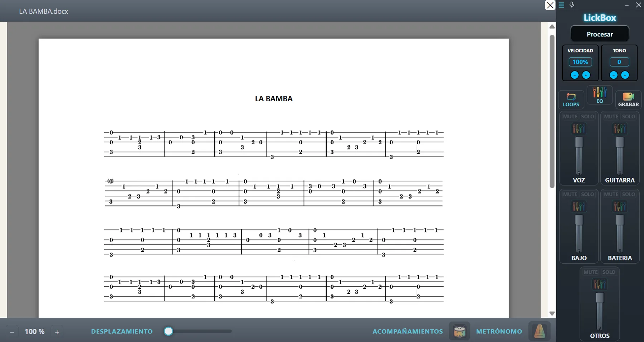The image size is (644, 342).
Task: Click the VOZ volume fader
Action: (x=579, y=142)
